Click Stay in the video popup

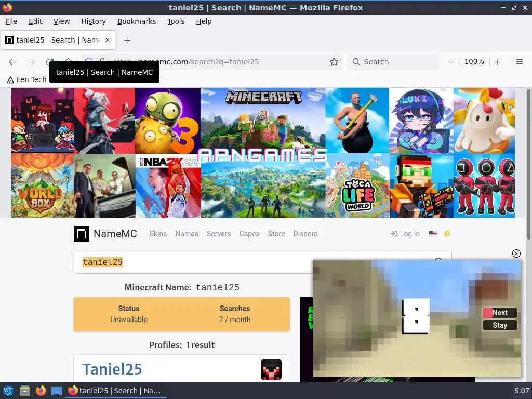[500, 325]
